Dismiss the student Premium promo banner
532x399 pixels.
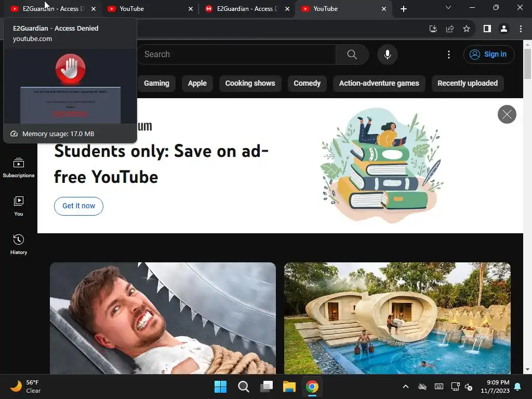click(507, 114)
